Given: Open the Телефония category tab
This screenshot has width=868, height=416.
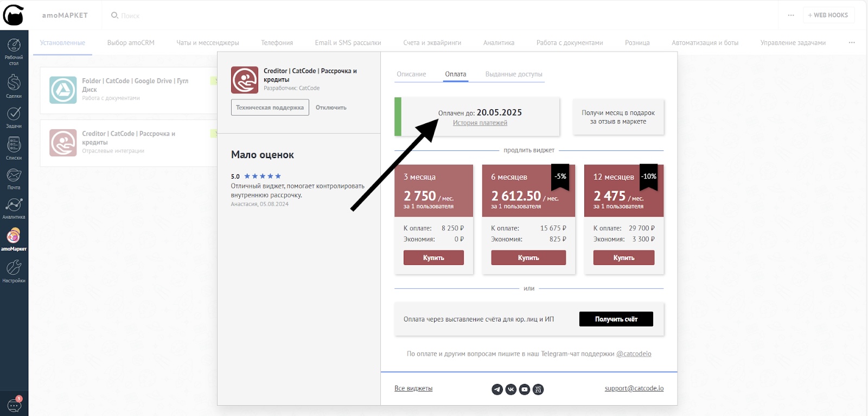Looking at the screenshot, I should (277, 42).
